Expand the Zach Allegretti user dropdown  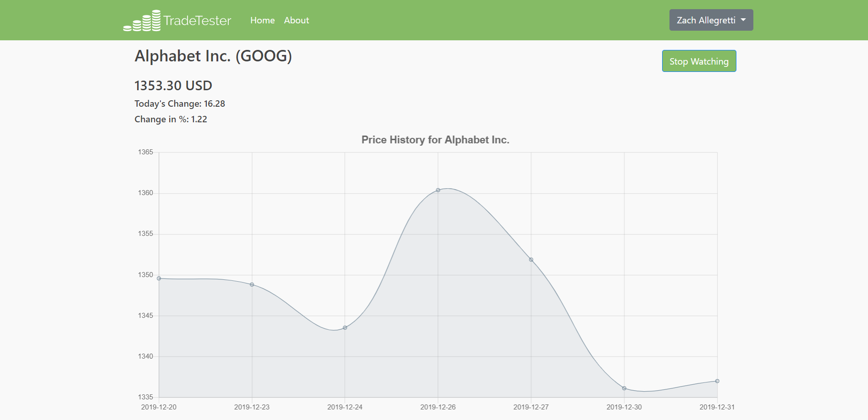coord(711,20)
